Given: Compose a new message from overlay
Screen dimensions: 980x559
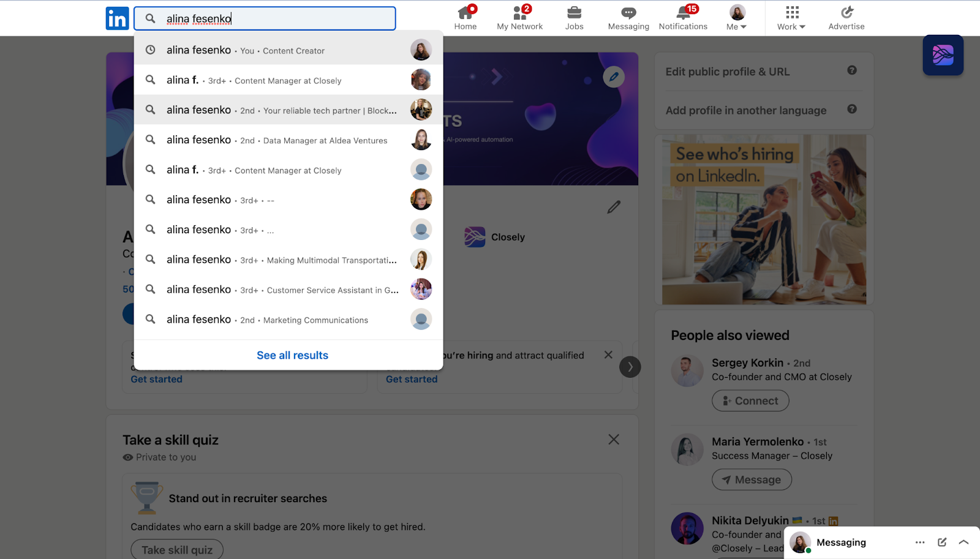Looking at the screenshot, I should click(942, 542).
